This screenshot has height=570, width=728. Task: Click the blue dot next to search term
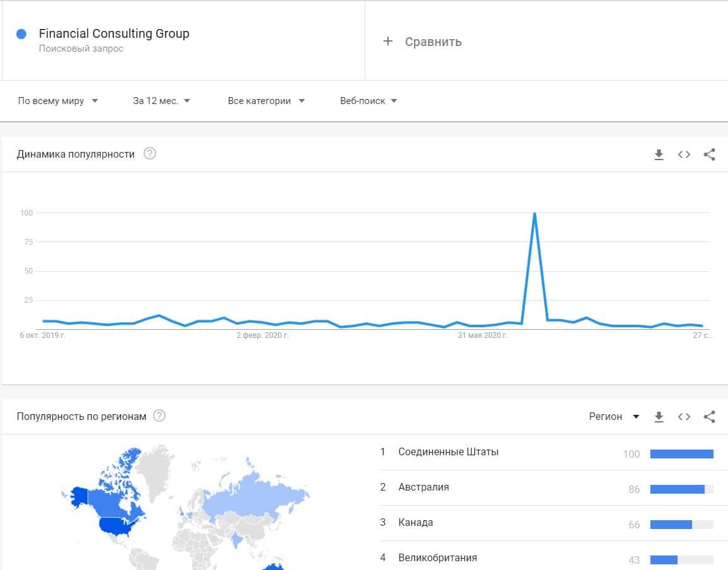pyautogui.click(x=21, y=35)
